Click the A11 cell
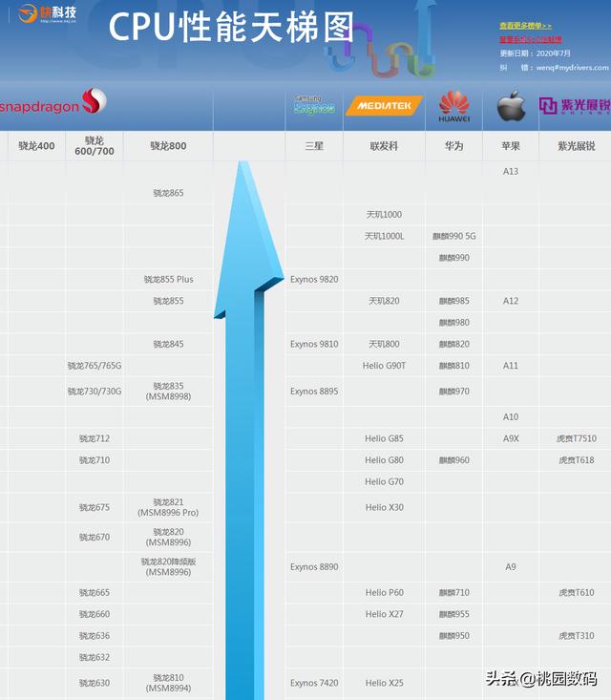 [511, 366]
